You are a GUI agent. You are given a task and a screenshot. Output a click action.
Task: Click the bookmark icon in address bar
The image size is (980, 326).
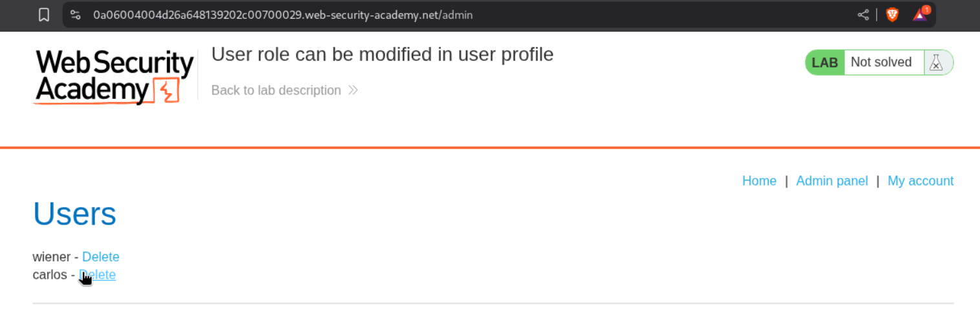click(44, 15)
